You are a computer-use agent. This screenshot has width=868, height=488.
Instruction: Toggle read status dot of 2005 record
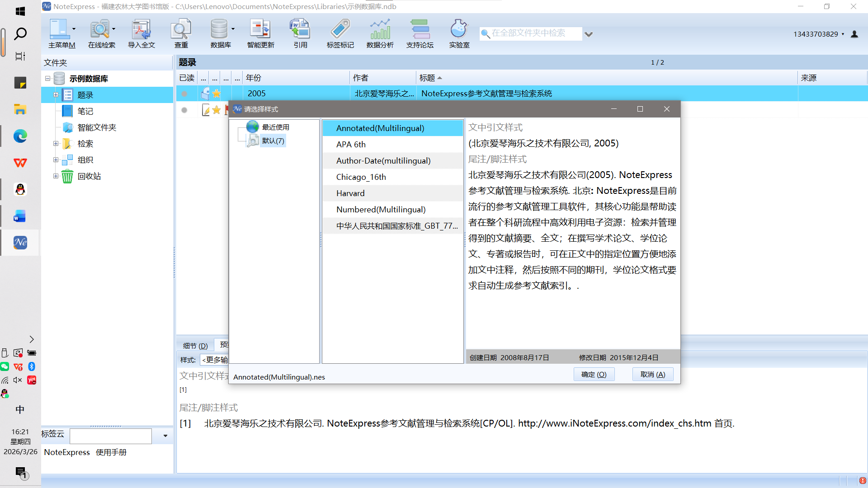point(184,94)
